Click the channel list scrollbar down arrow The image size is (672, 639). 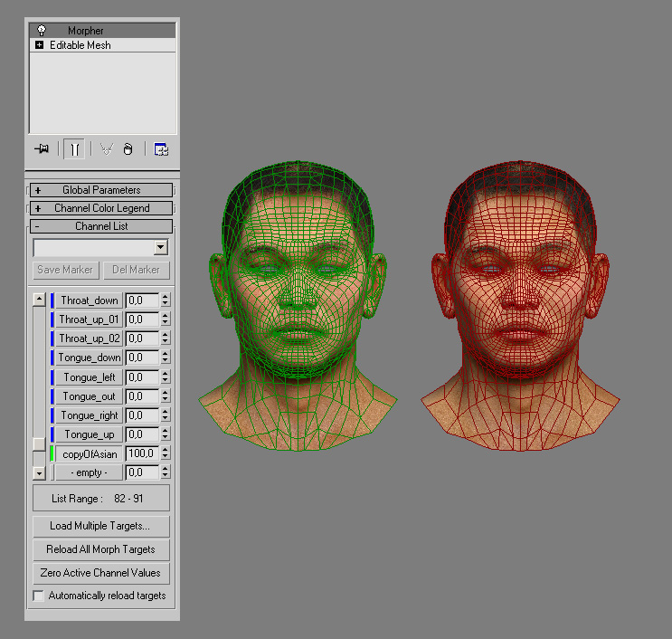coord(39,472)
